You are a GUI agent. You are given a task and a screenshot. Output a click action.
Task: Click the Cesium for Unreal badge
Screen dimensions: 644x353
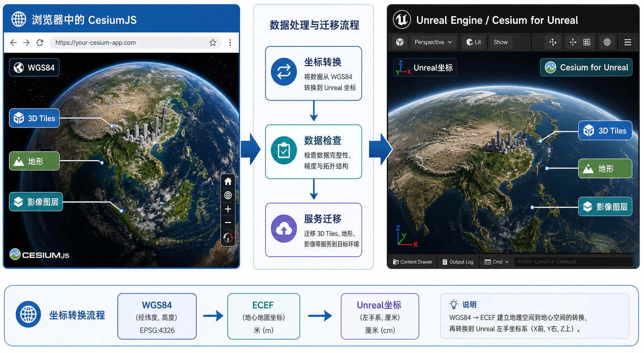tap(586, 67)
